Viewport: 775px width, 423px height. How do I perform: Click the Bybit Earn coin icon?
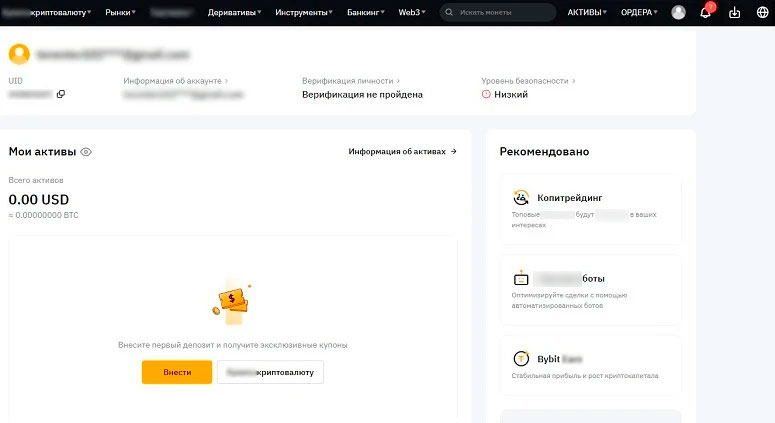521,358
